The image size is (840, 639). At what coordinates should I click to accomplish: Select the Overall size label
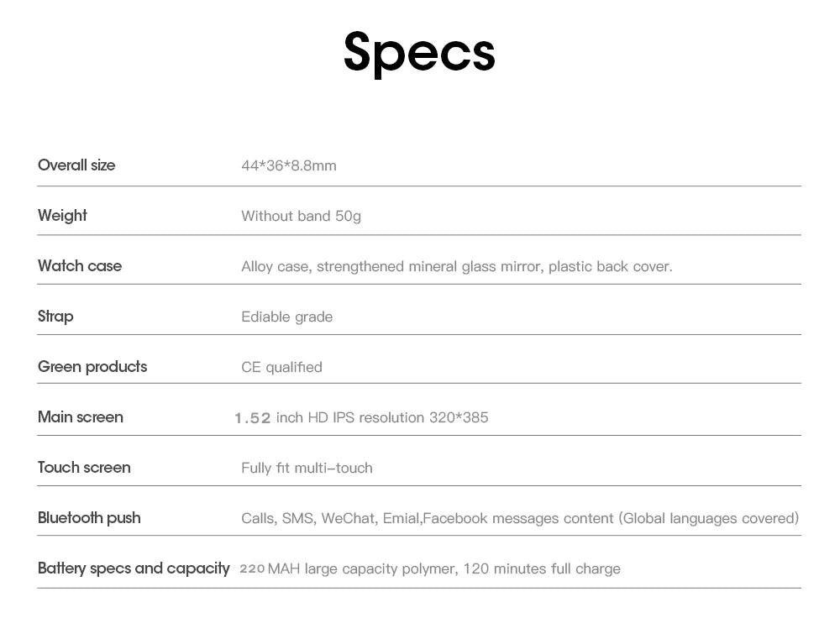click(76, 165)
